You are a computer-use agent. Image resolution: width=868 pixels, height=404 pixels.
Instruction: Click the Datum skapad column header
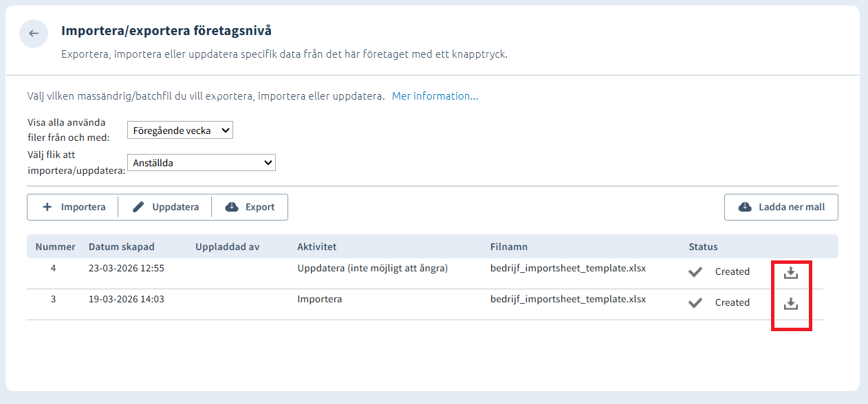122,247
